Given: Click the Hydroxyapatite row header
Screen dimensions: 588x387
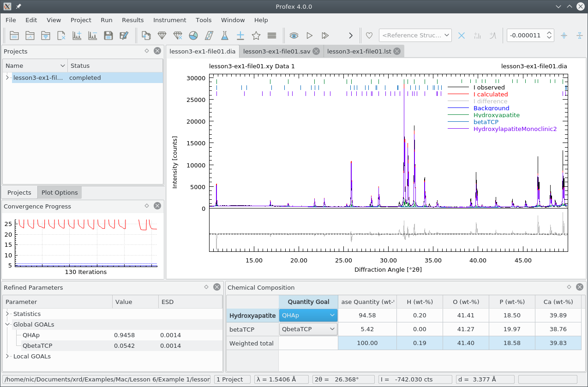Looking at the screenshot, I should 252,316.
